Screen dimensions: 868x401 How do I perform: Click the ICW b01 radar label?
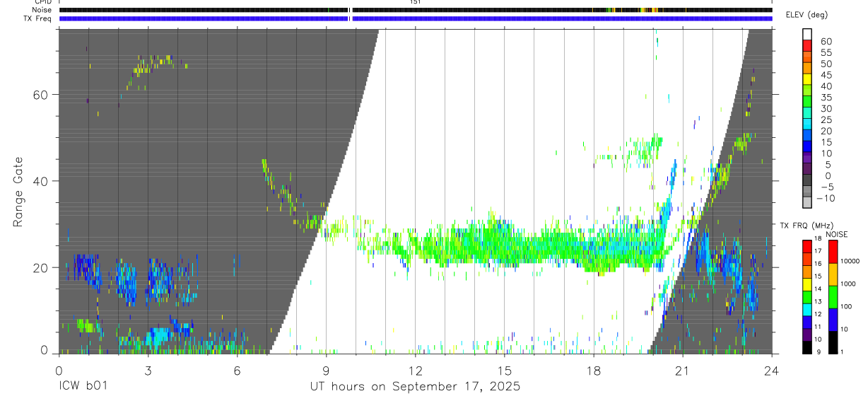tap(81, 387)
